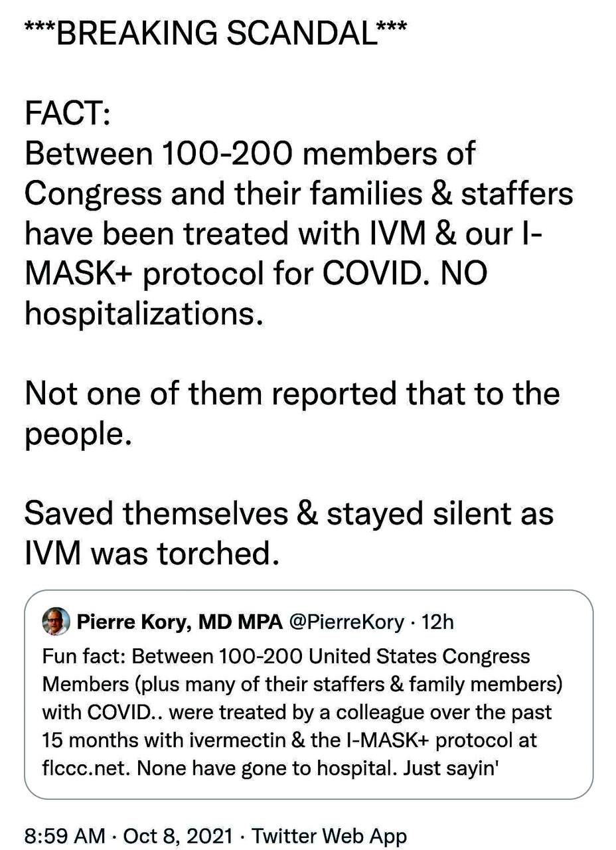Click the paragraph about members of Congress
Viewport: 616px width, 850px height.
pyautogui.click(x=299, y=232)
